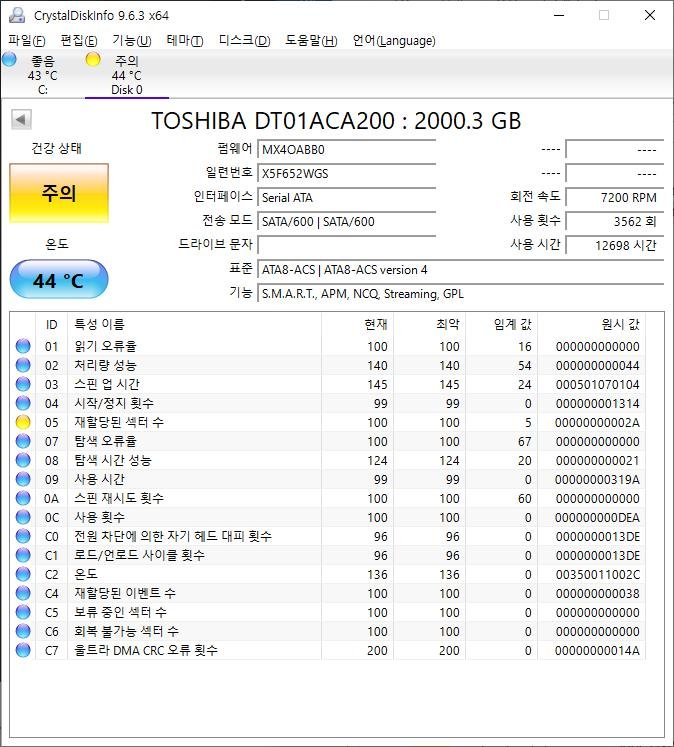Click the interface field Serial ATA
This screenshot has height=747, width=674.
[346, 197]
